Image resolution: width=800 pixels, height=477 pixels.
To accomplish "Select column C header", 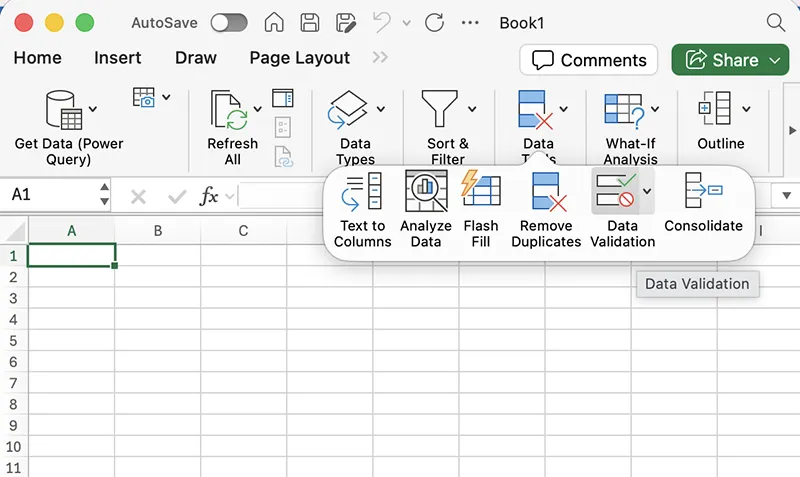I will point(243,231).
